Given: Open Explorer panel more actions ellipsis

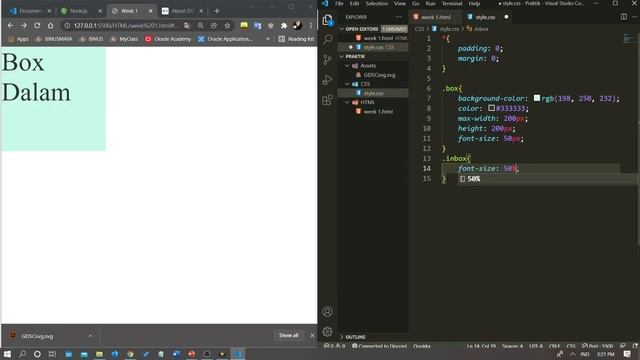Looking at the screenshot, I should (399, 17).
